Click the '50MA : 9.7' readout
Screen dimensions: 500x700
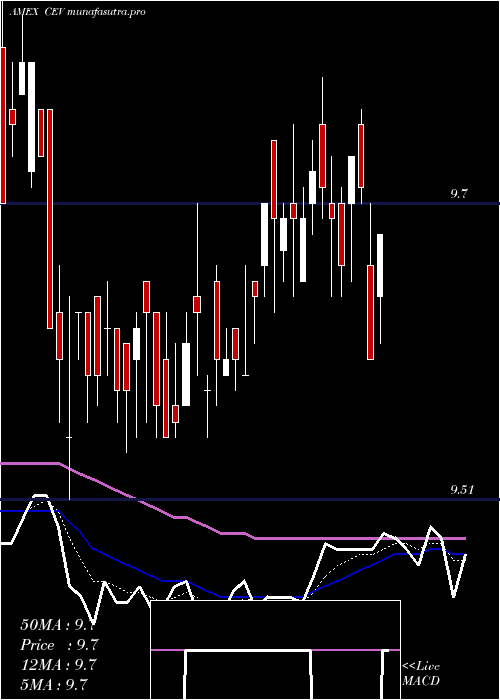(x=58, y=625)
